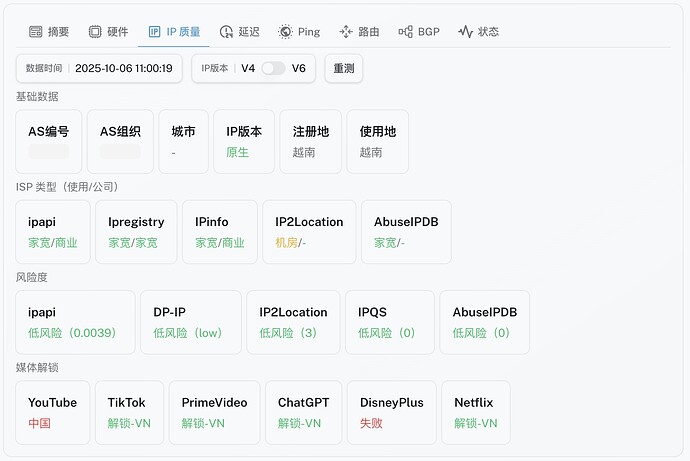Click the AS组织 card
690x461 pixels.
120,142
